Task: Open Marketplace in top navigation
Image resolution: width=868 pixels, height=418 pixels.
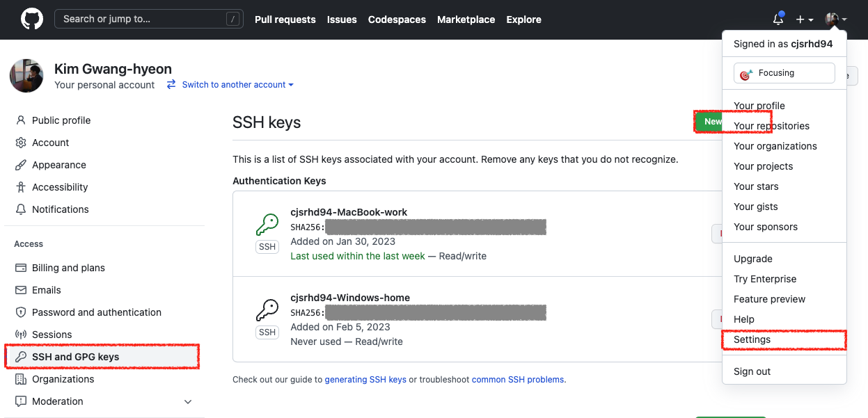Action: coord(466,19)
